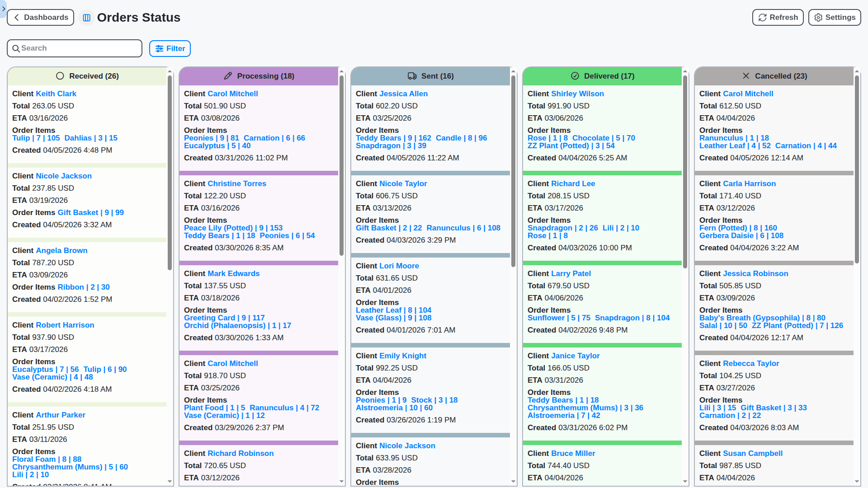Image resolution: width=868 pixels, height=488 pixels.
Task: Expand the collapsed left sidebar chevron
Action: (x=3, y=9)
